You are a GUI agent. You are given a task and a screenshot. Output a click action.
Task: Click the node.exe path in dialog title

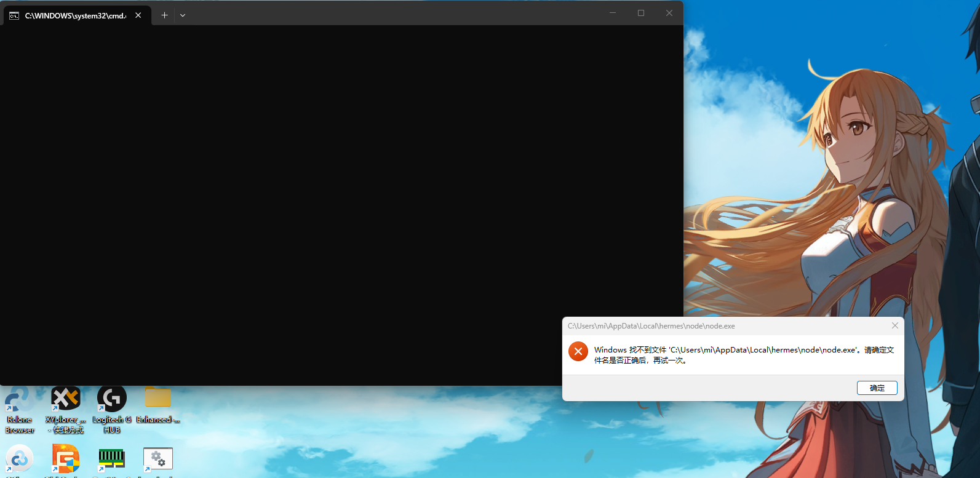[651, 326]
